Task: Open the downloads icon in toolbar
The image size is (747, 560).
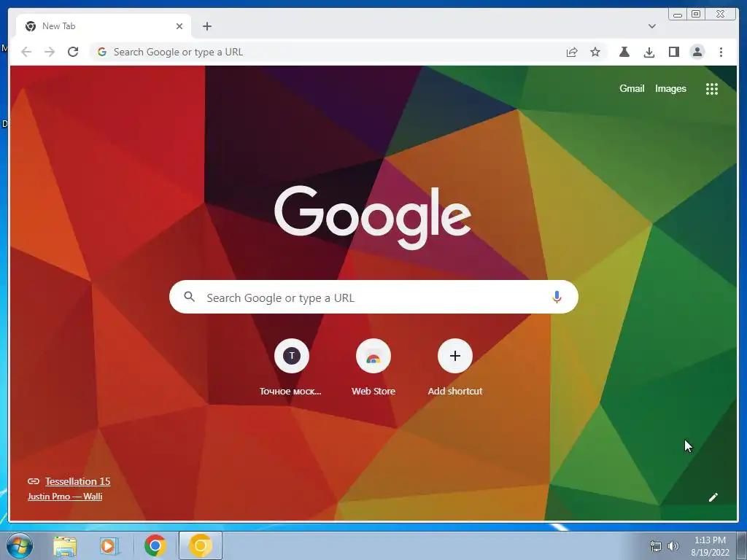Action: [x=649, y=52]
